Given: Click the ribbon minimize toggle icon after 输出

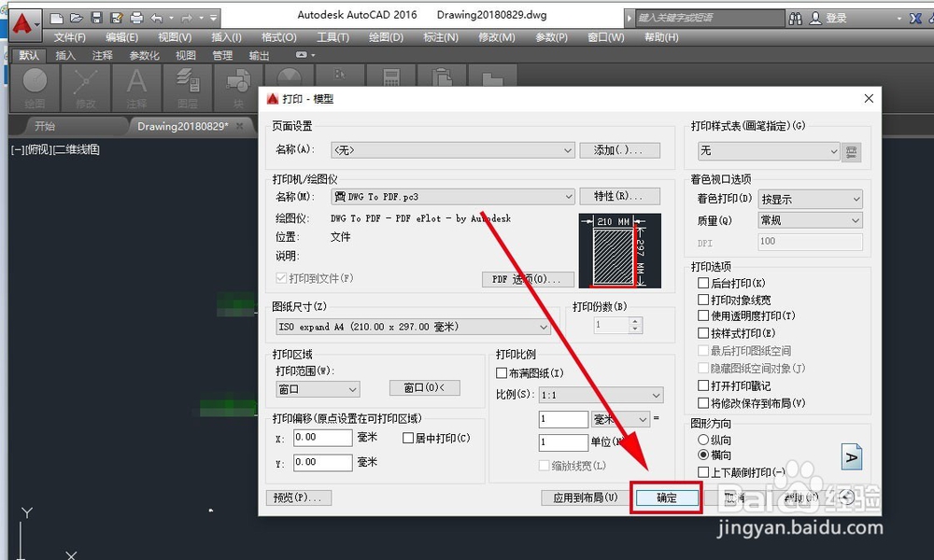Looking at the screenshot, I should coord(302,55).
